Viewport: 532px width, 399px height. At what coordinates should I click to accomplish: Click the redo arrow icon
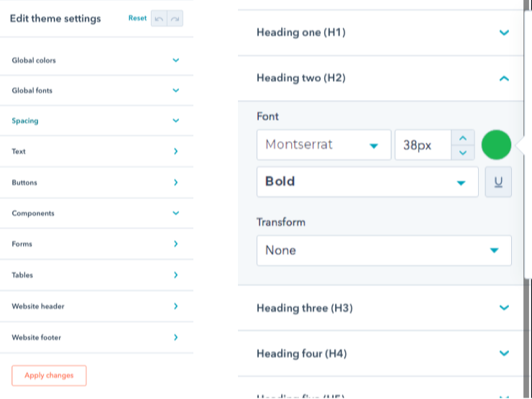tap(175, 19)
